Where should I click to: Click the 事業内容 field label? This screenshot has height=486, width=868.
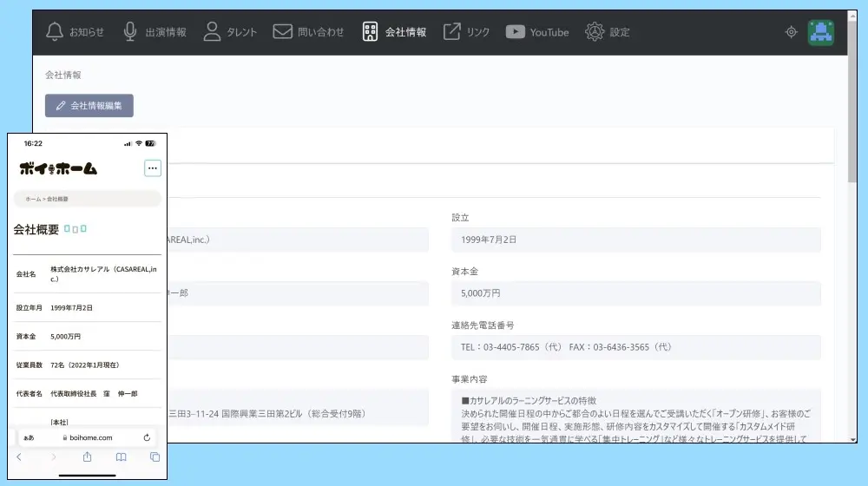click(x=469, y=379)
